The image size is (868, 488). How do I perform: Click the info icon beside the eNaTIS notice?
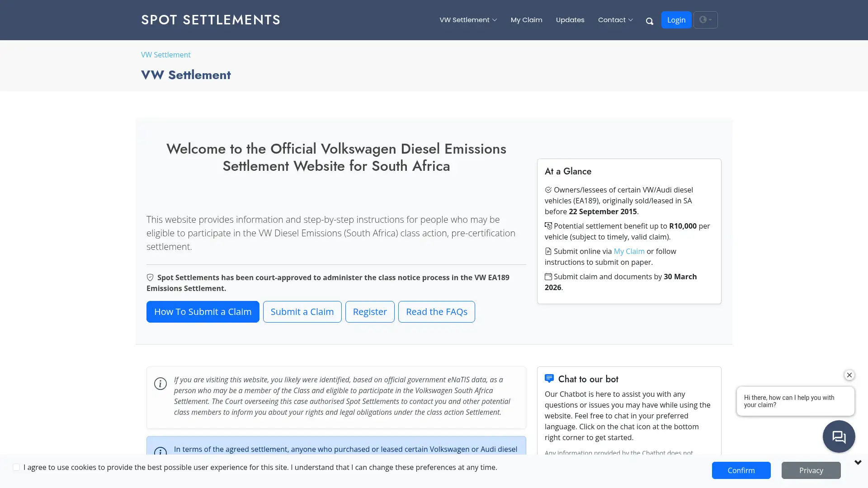tap(160, 384)
